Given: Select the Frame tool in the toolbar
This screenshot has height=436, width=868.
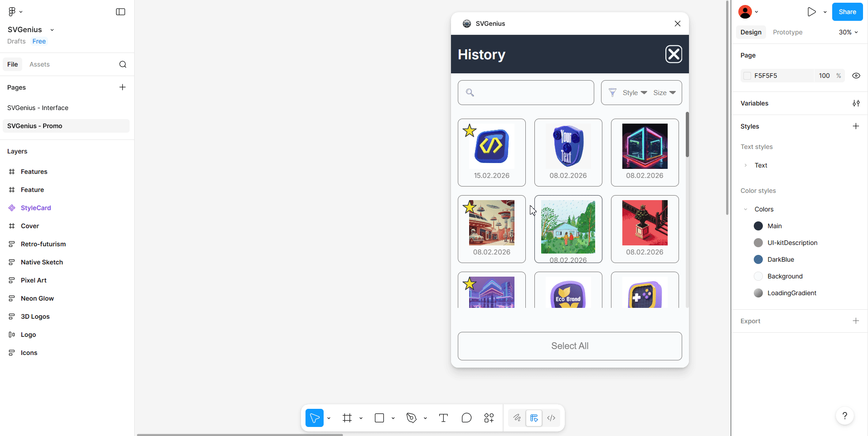Looking at the screenshot, I should coord(347,418).
